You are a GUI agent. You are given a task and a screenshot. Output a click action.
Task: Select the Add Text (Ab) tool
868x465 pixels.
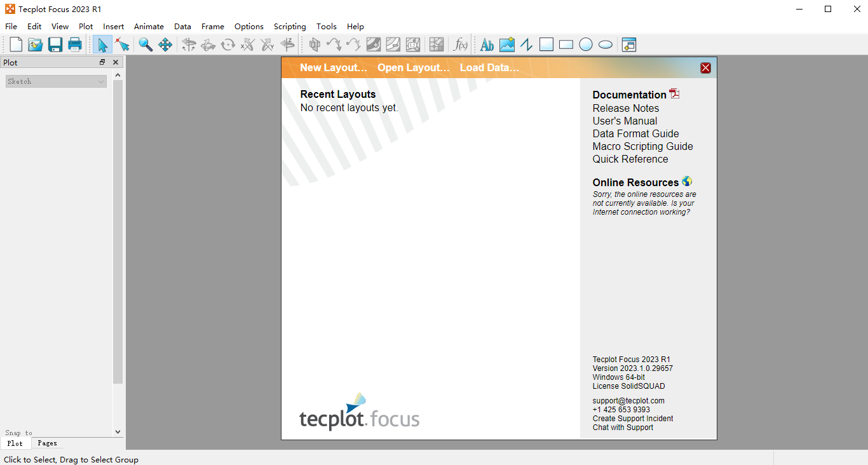pos(487,44)
